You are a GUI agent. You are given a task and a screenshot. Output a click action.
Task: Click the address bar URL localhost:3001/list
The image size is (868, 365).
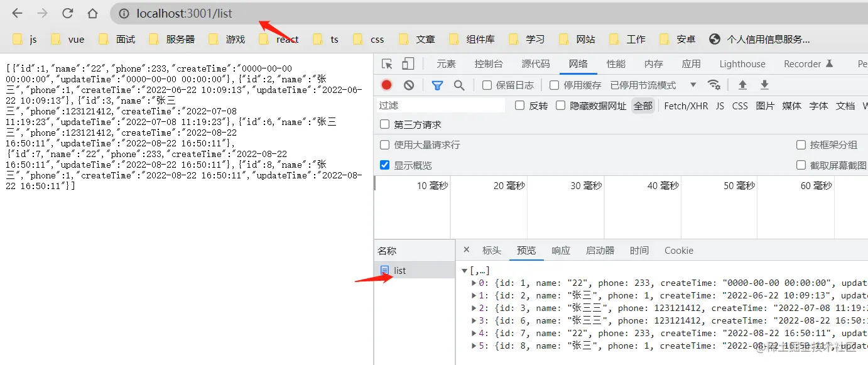tap(184, 13)
